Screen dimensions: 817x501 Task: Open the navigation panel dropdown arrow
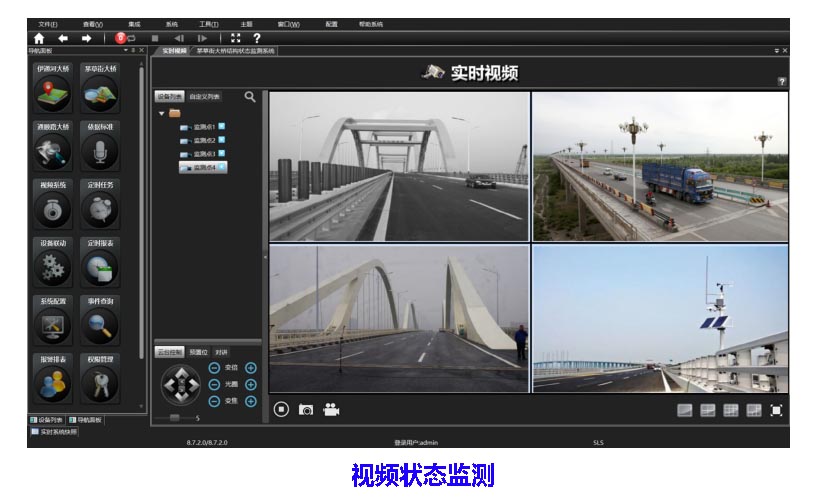coord(125,50)
